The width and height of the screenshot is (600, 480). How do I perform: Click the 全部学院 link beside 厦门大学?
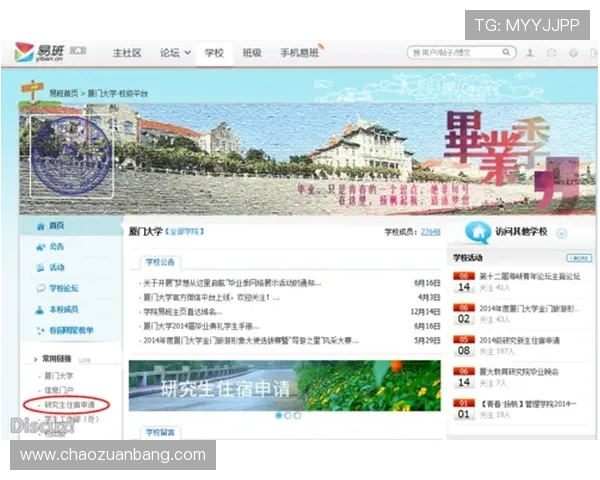184,232
